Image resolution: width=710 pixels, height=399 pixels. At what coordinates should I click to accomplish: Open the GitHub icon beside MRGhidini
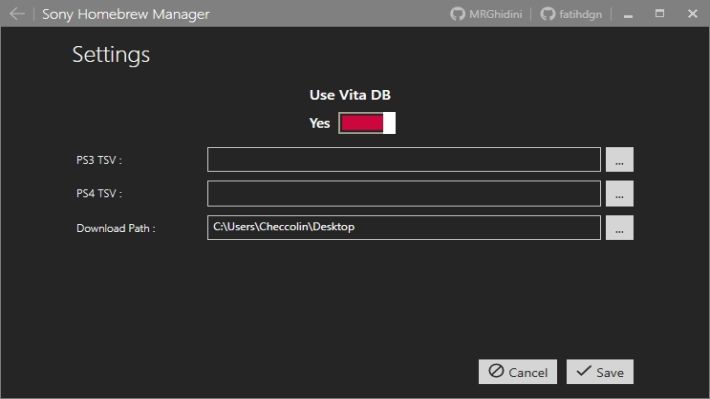(457, 14)
